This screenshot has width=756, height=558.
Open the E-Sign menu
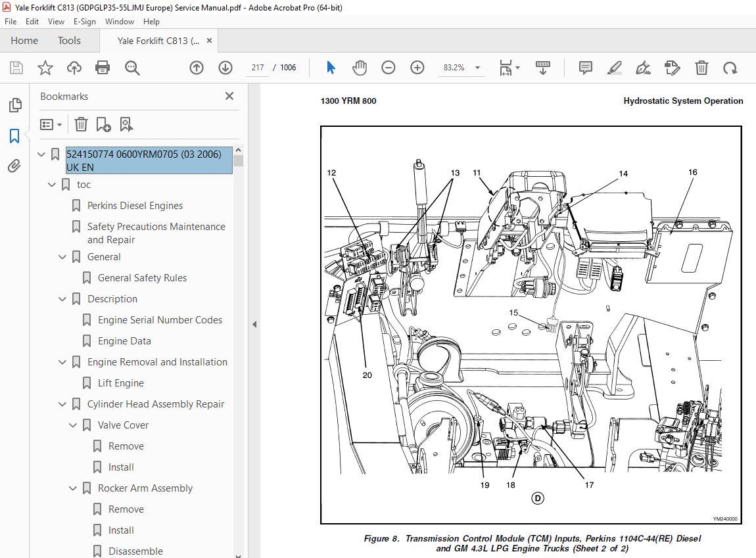coord(84,22)
